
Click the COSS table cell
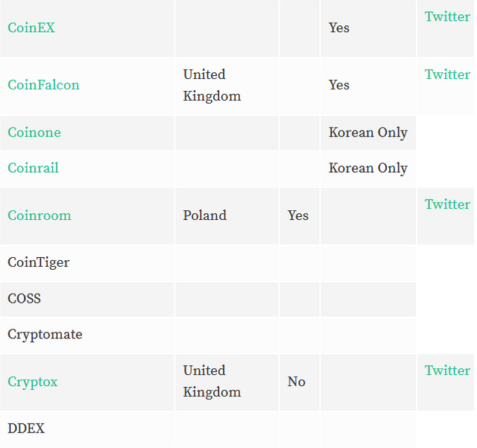tap(87, 299)
